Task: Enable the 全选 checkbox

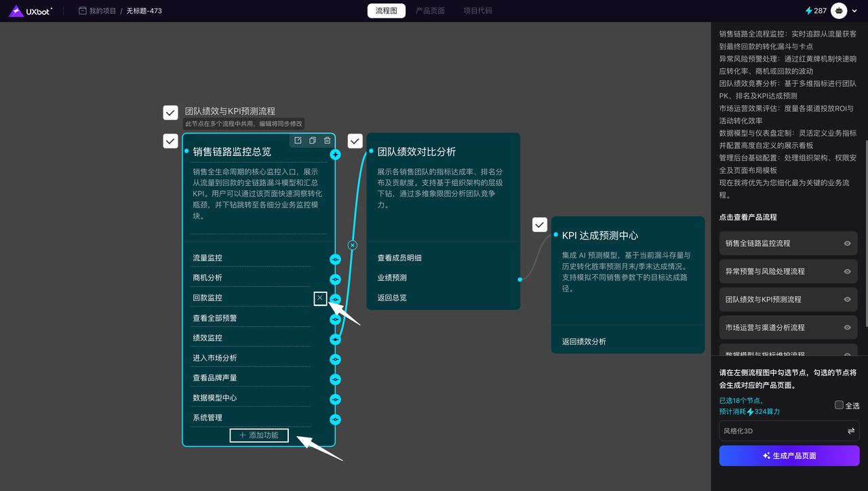Action: pos(839,405)
